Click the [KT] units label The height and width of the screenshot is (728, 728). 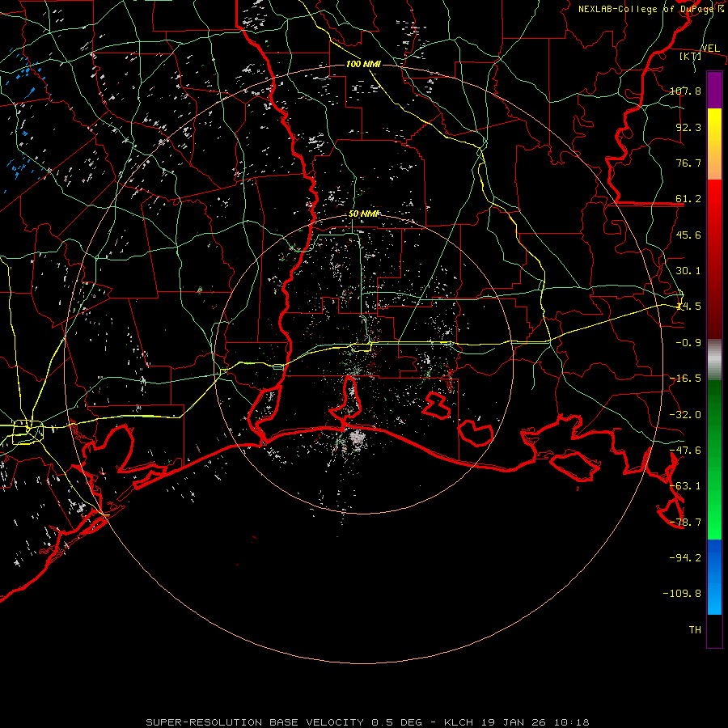click(x=691, y=56)
